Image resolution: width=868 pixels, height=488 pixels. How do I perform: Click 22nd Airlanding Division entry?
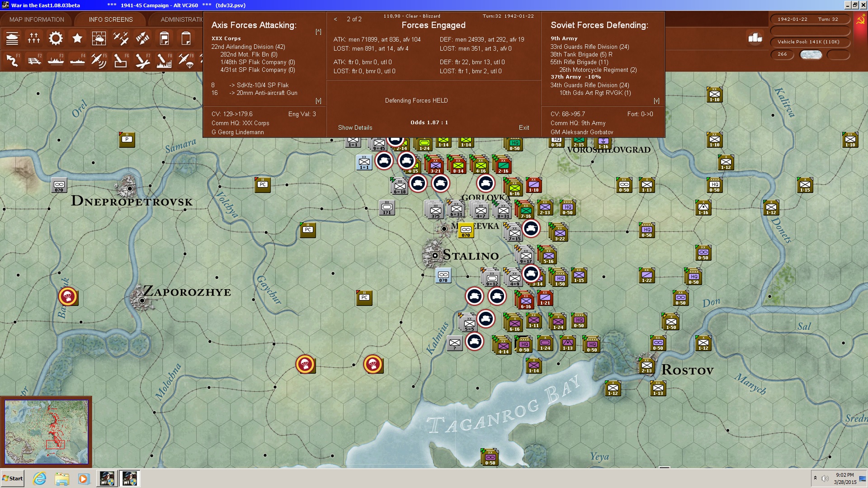coord(248,47)
